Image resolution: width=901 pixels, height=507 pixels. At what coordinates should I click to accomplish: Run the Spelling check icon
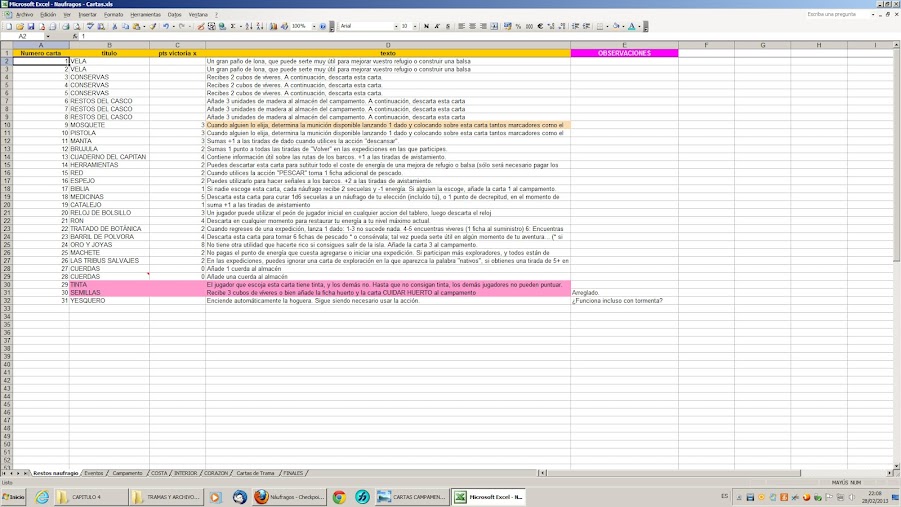90,26
